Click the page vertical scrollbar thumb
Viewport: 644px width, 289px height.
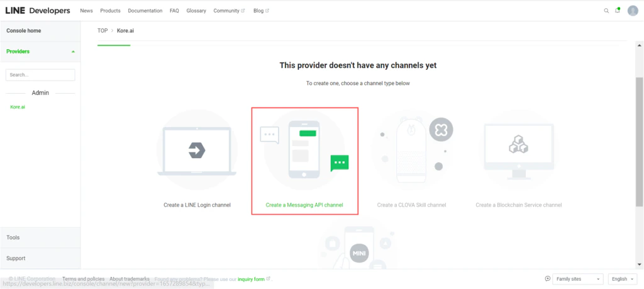coord(639,142)
